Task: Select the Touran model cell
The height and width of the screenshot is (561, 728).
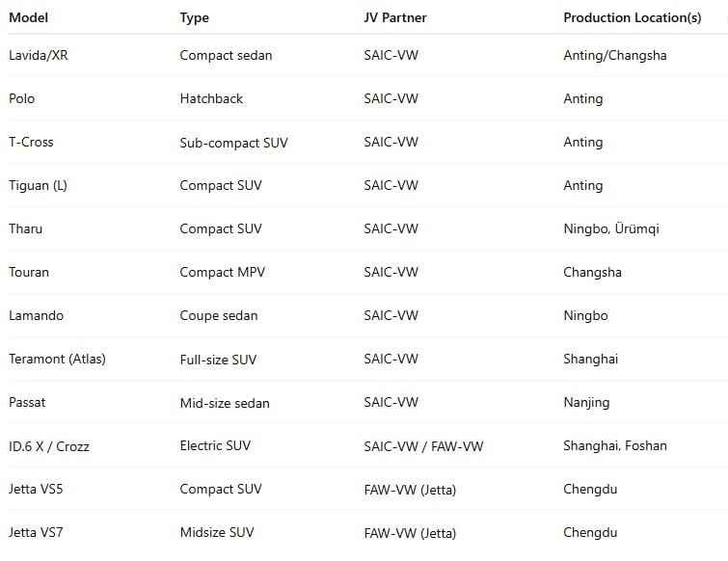Action: click(29, 272)
